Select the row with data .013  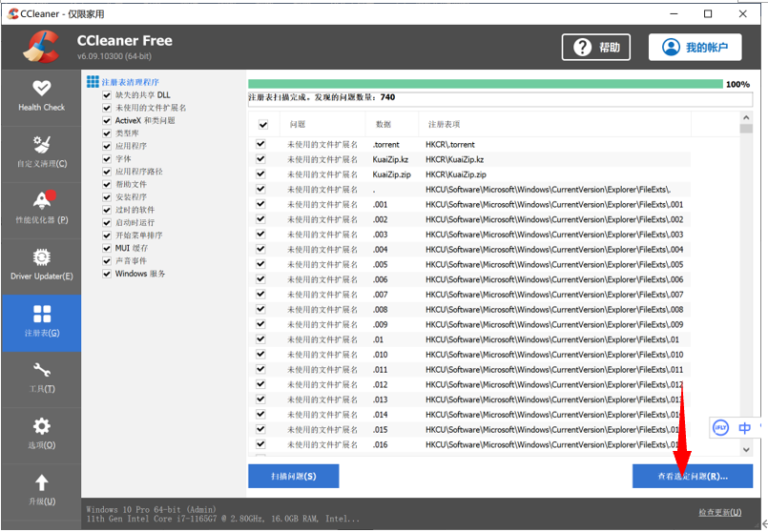[x=469, y=399]
